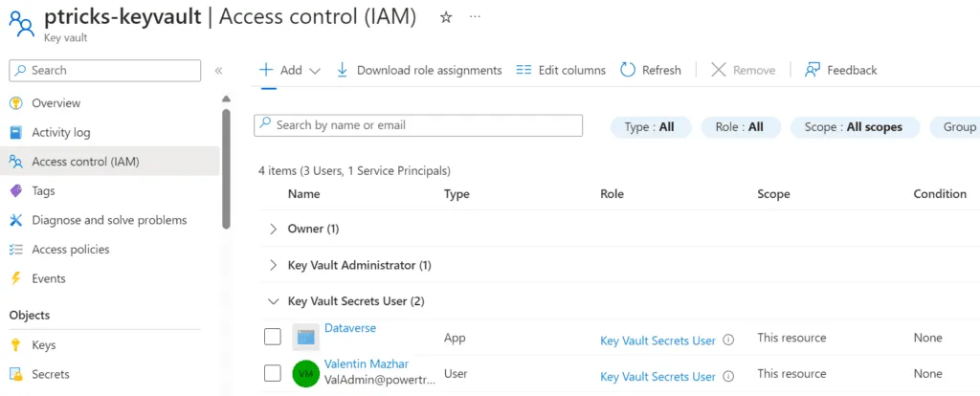
Task: Focus the sidebar Search box
Action: 105,71
